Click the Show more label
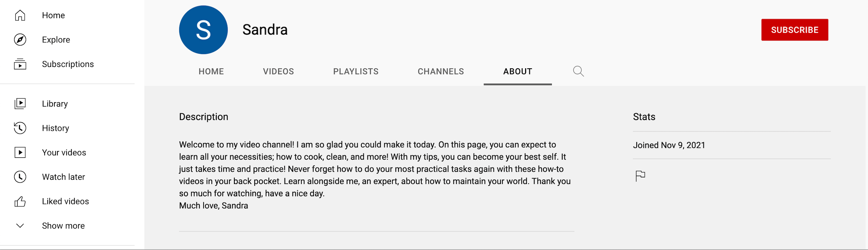 pos(63,226)
